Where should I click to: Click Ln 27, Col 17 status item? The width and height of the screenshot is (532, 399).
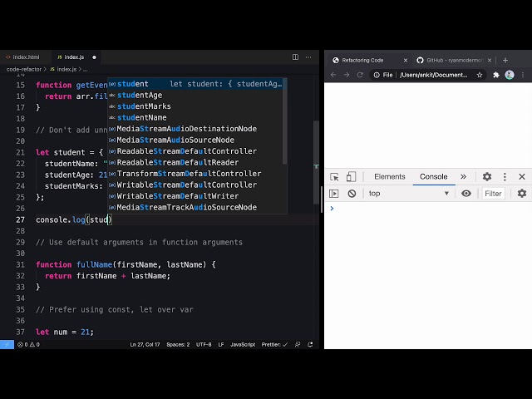click(x=145, y=344)
